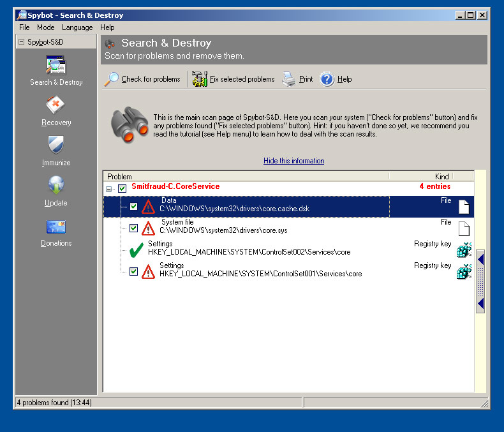
Task: Click upper blue arrow on side panel handle
Action: pos(481,260)
